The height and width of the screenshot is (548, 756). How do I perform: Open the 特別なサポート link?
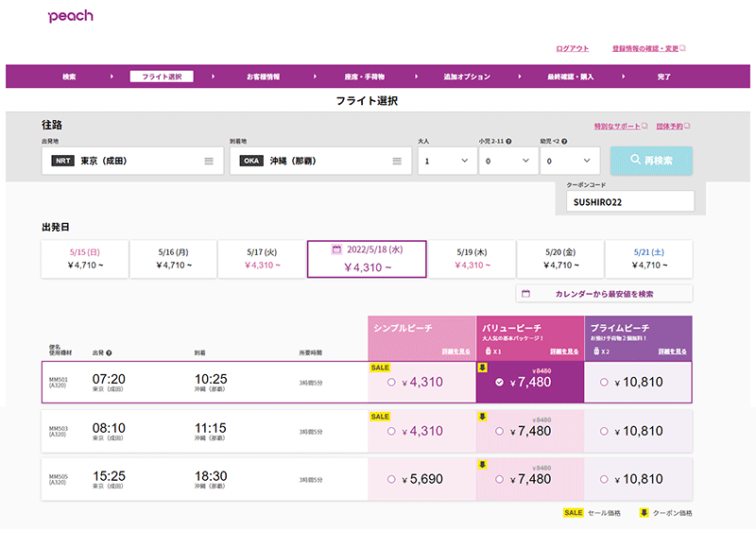(617, 127)
